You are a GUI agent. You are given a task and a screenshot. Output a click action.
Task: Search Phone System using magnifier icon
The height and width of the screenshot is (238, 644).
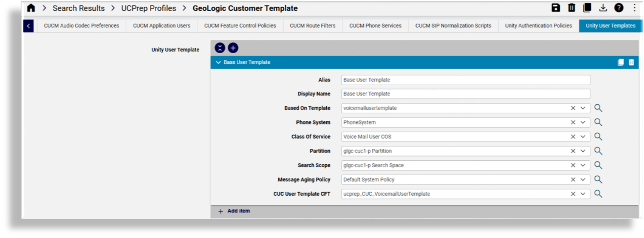pos(598,122)
